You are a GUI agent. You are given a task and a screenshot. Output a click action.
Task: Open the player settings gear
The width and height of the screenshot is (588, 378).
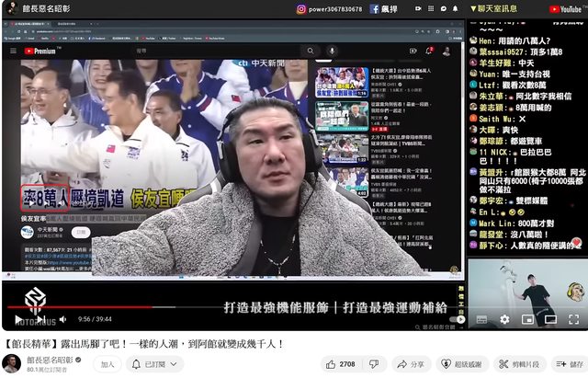[504, 319]
